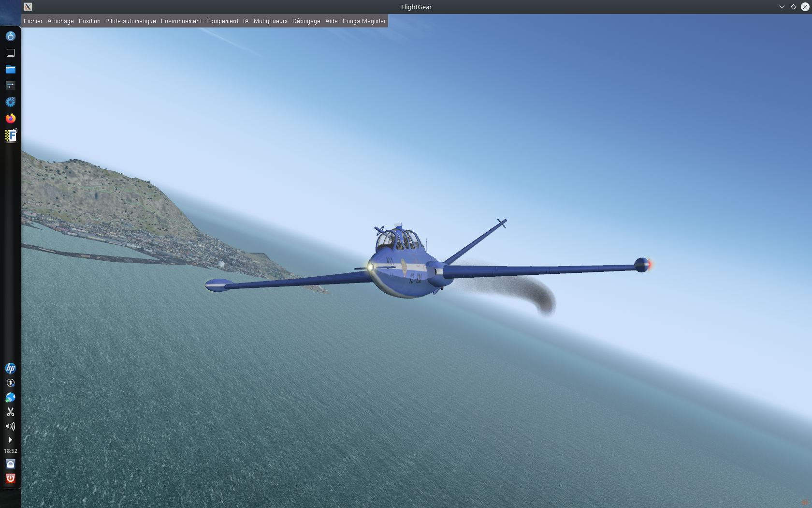Screen dimensions: 812x508
Task: Open the Affichage menu
Action: (60, 21)
